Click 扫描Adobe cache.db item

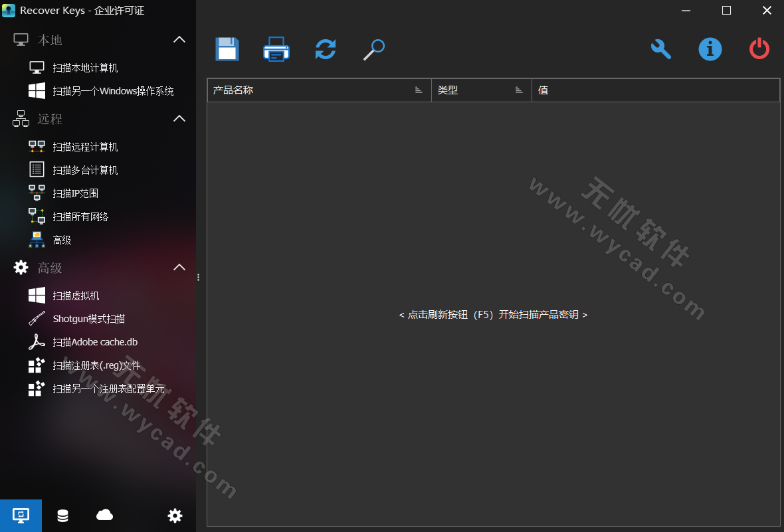[95, 342]
